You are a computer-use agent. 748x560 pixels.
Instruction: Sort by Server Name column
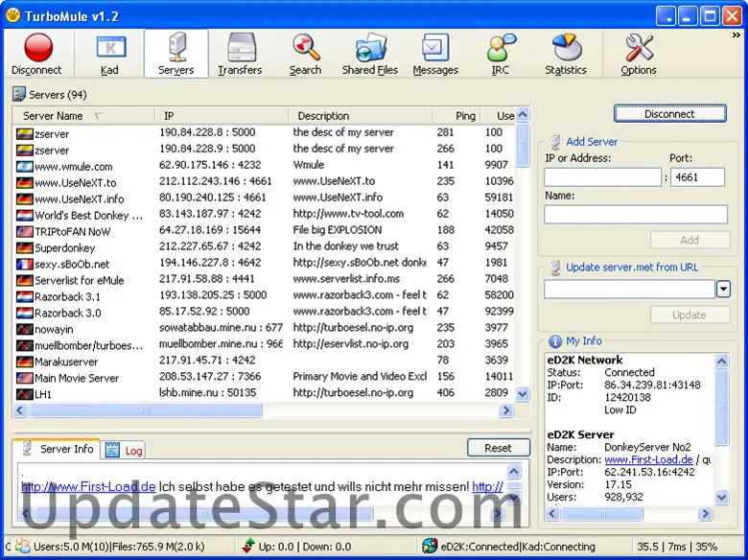(x=83, y=116)
